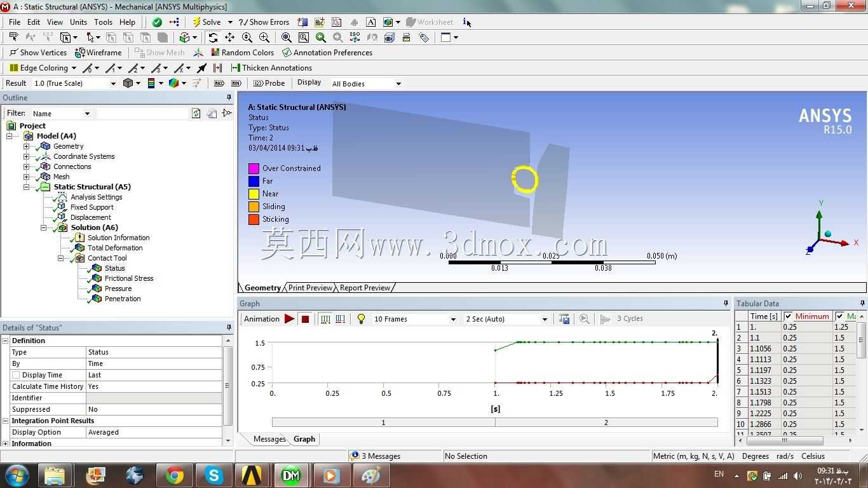The height and width of the screenshot is (488, 868).
Task: Enable the Display Time checkbox
Action: coord(17,375)
